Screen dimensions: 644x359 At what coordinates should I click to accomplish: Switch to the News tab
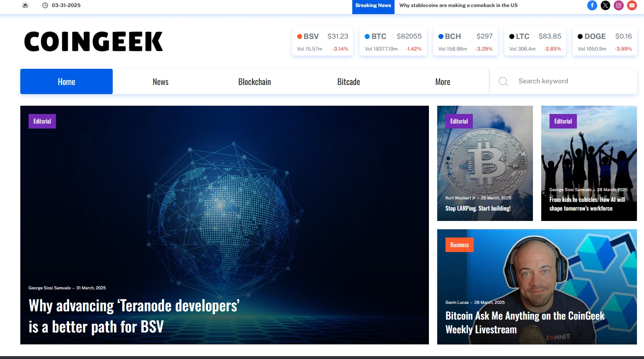tap(160, 81)
